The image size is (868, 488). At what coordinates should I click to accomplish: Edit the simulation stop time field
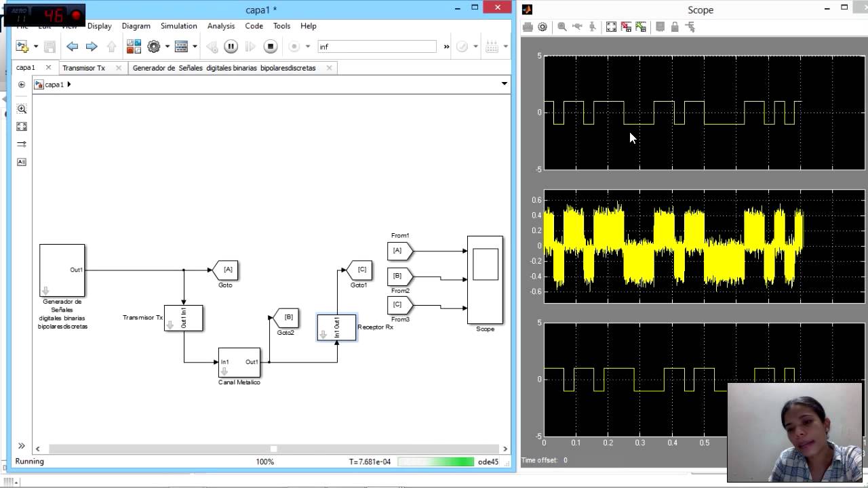[377, 47]
